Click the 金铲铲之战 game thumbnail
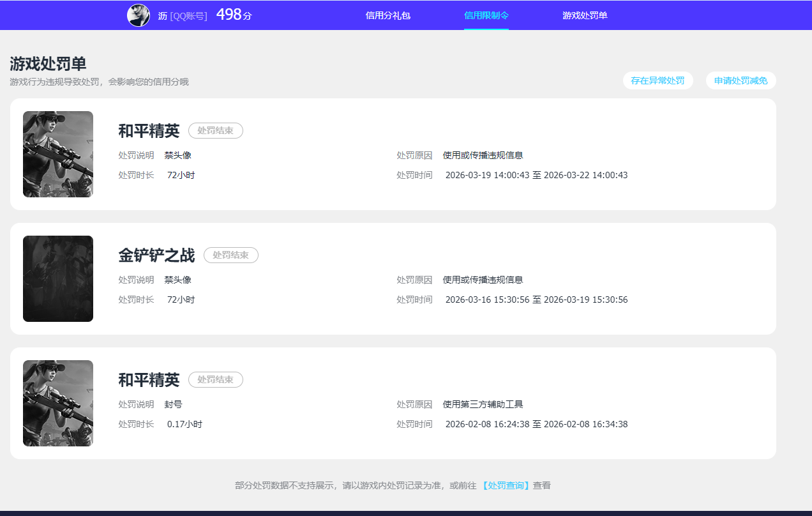The image size is (812, 516). coord(58,278)
